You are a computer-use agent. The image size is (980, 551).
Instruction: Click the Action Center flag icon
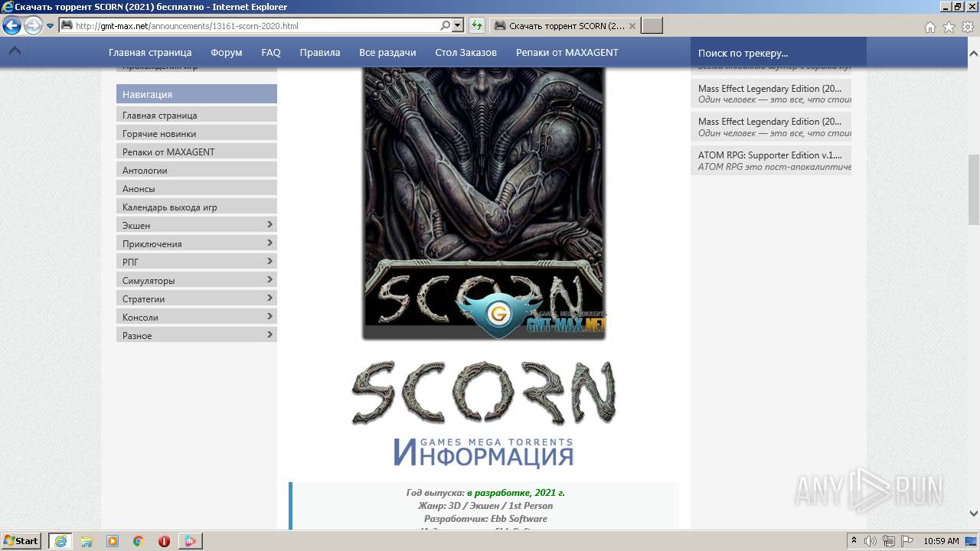pos(907,541)
